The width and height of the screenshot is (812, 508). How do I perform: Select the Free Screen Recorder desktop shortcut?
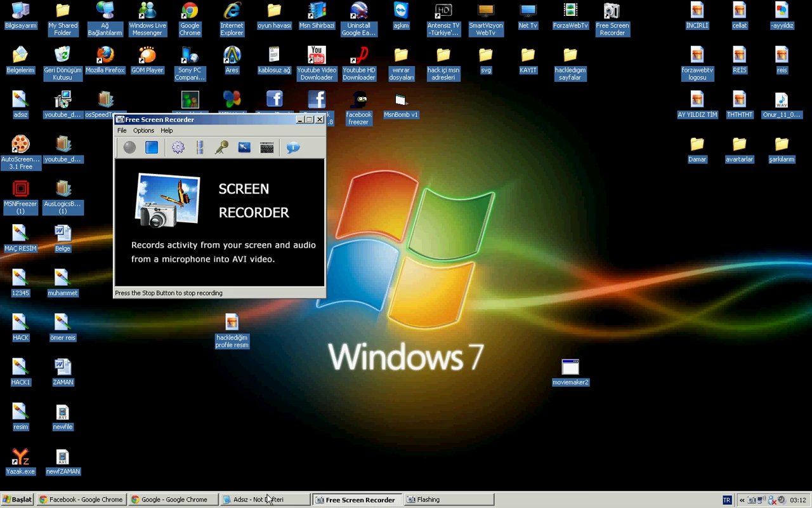click(612, 19)
